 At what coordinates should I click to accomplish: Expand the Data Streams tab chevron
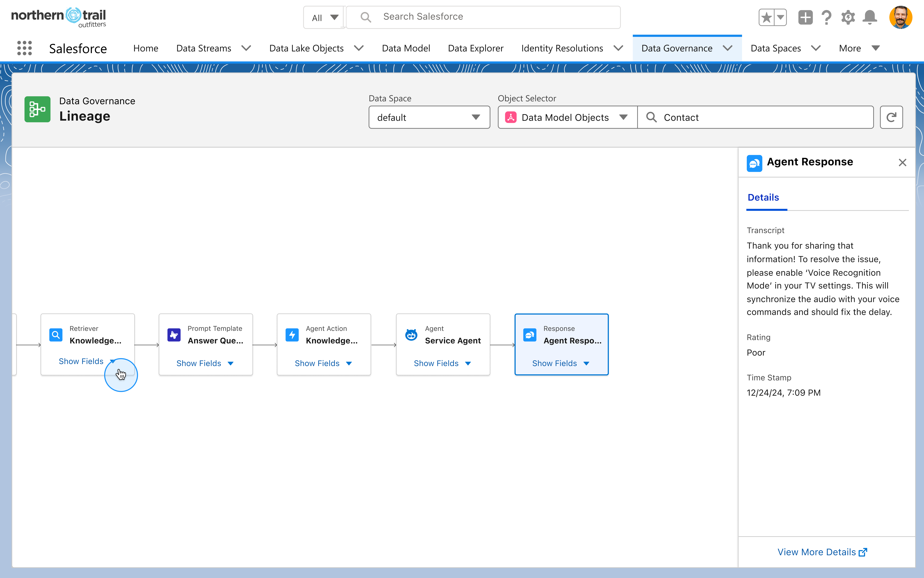point(246,48)
